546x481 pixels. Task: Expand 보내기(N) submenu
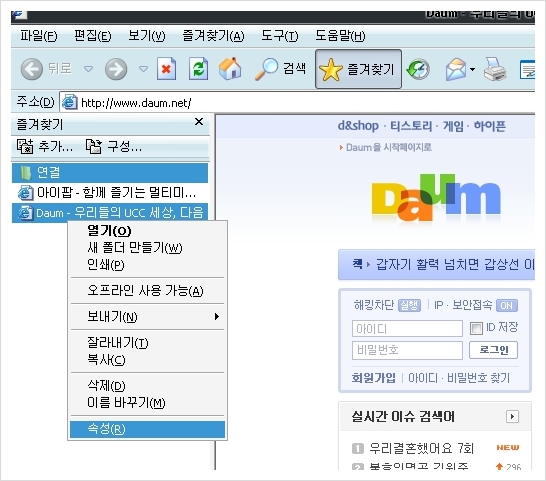pos(148,317)
